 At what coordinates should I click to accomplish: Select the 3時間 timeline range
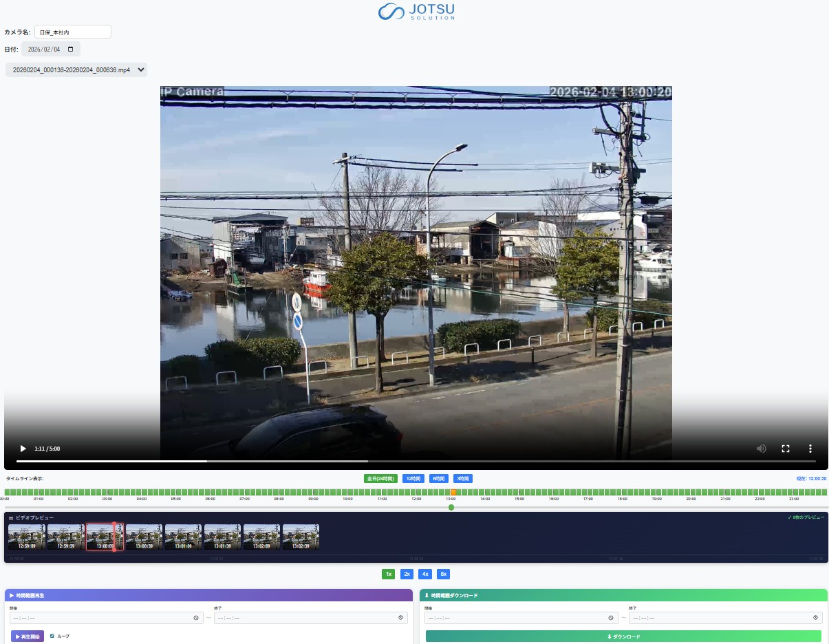(462, 479)
